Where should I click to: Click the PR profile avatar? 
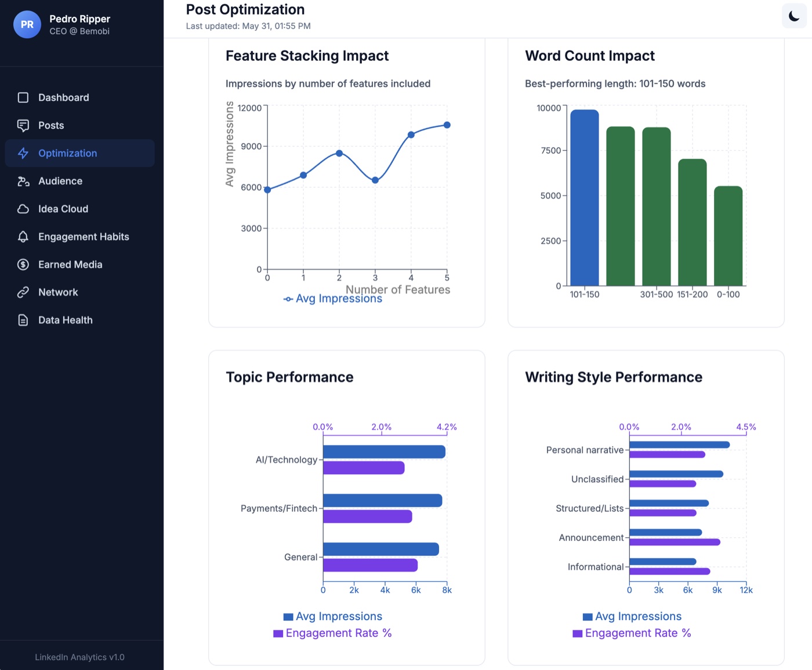[x=27, y=24]
